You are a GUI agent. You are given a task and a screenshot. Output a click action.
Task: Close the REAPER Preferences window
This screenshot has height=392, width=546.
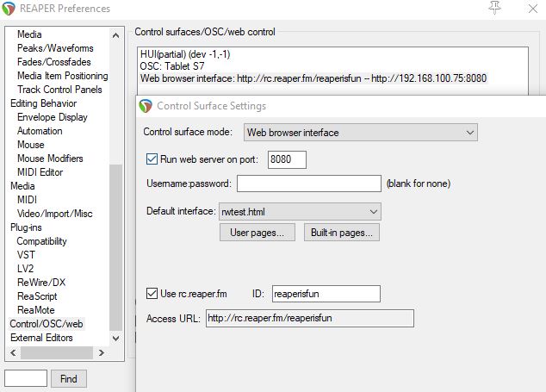tap(533, 9)
